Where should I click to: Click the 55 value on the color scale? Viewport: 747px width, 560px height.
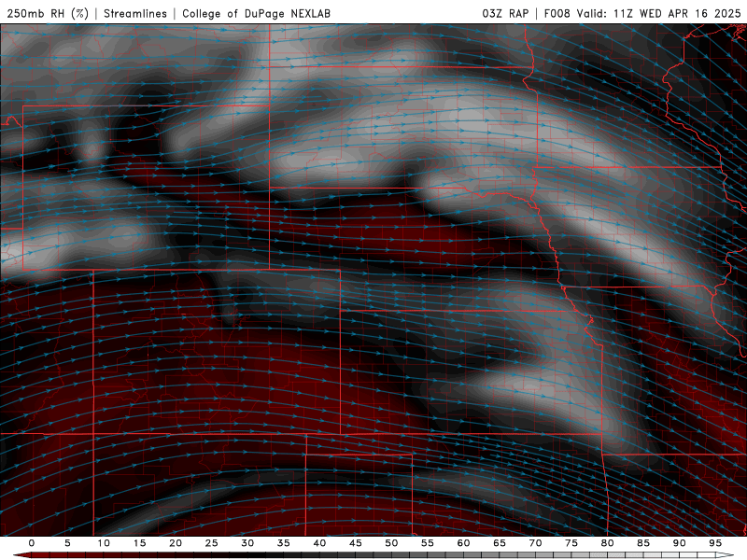pyautogui.click(x=428, y=543)
